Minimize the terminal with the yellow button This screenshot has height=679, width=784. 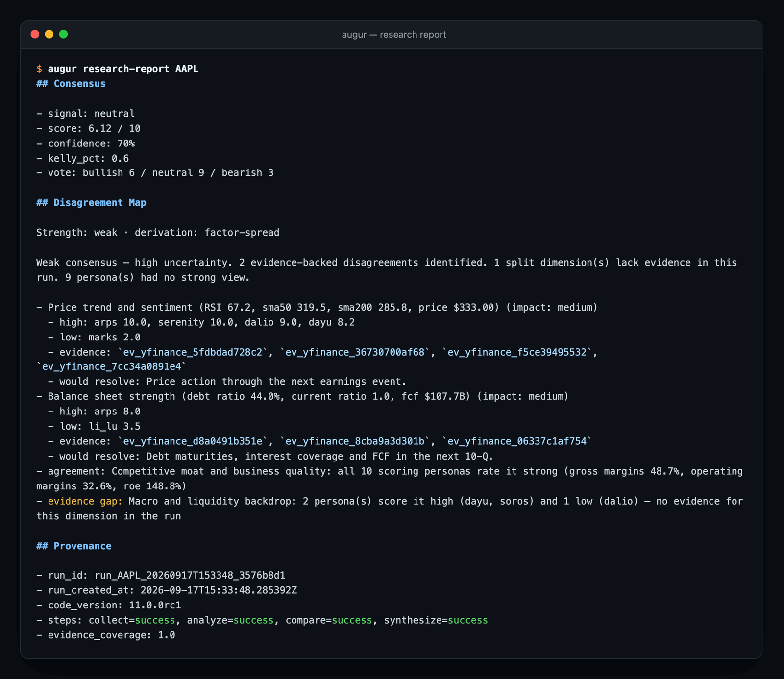click(x=49, y=34)
